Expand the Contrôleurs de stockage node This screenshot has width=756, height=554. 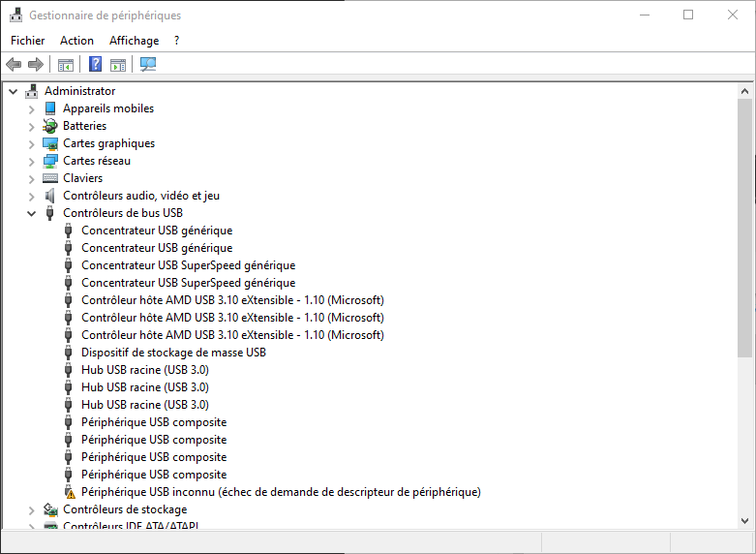[x=32, y=510]
